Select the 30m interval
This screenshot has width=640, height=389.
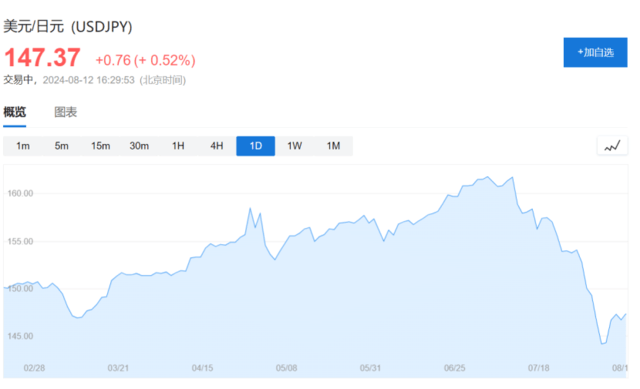click(139, 146)
